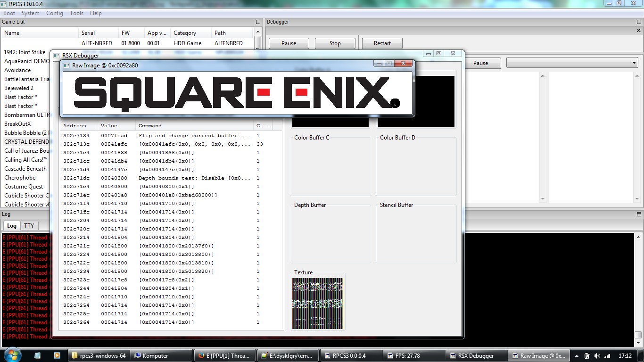
Task: Click the Restart button
Action: 382,43
